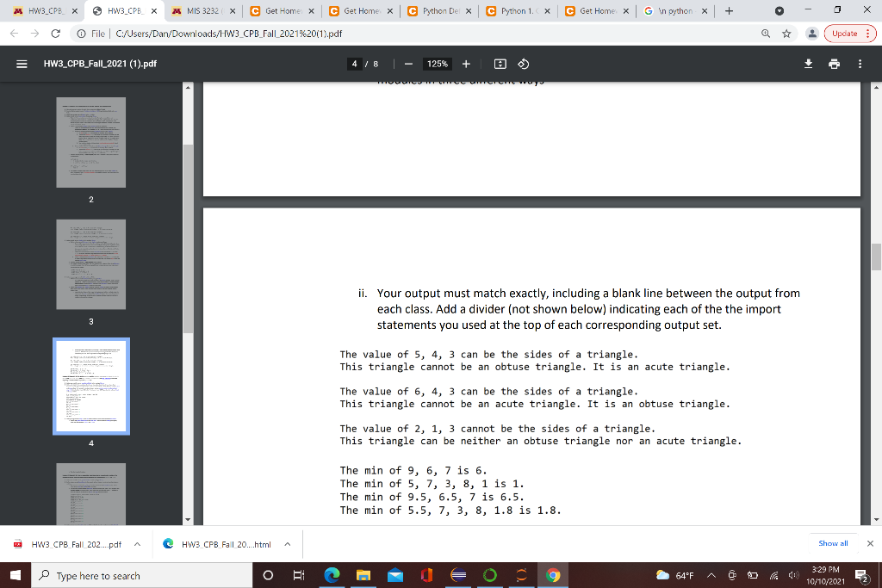The width and height of the screenshot is (882, 588).
Task: Zoom out of the PDF
Action: click(407, 63)
